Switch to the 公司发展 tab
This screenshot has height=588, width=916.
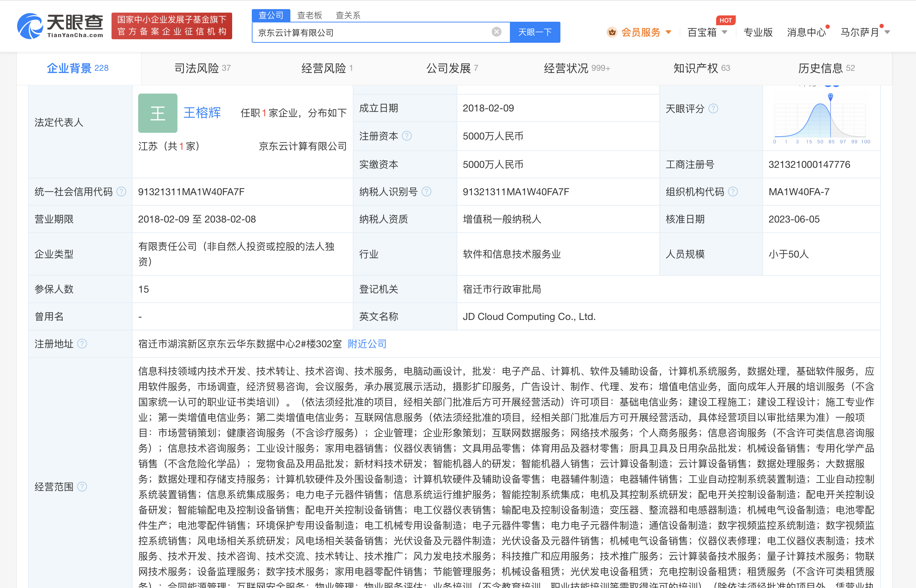coord(452,68)
